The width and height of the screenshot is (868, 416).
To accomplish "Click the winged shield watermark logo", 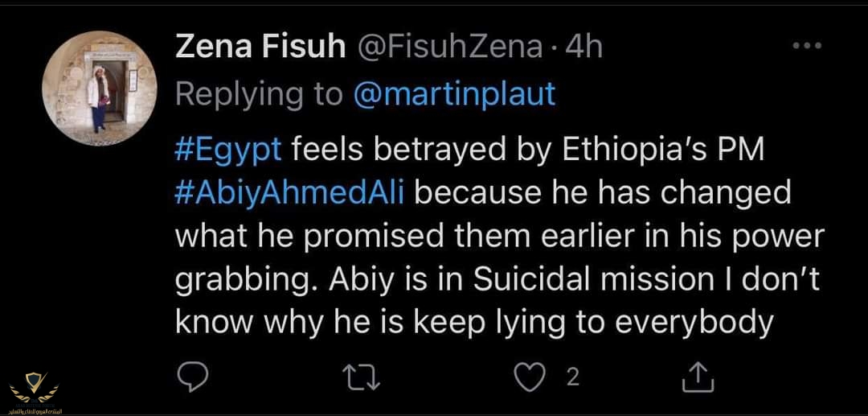I will coord(35,386).
